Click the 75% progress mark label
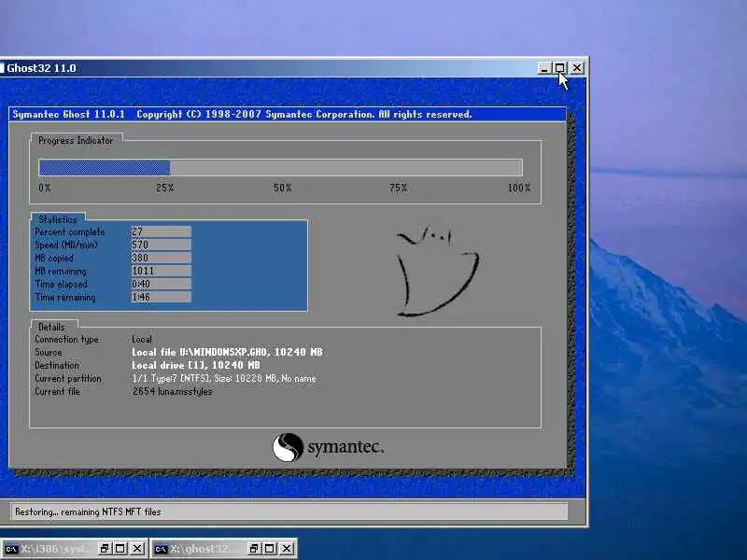Viewport: 747px width, 560px height. pos(399,188)
